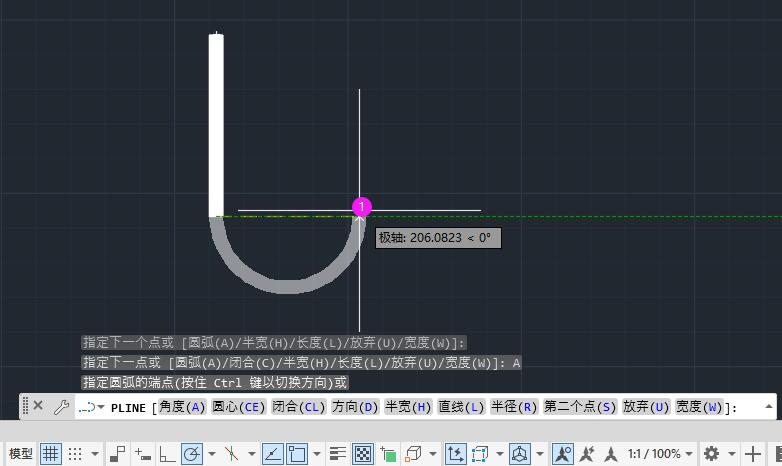Toggle object snap tracking icon
782x466 pixels.
(272, 454)
